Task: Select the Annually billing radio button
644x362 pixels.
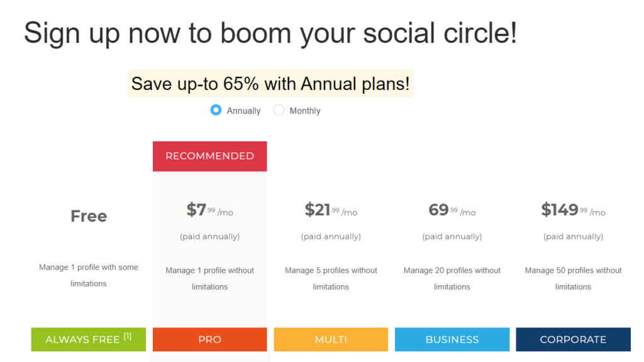Action: click(x=216, y=110)
